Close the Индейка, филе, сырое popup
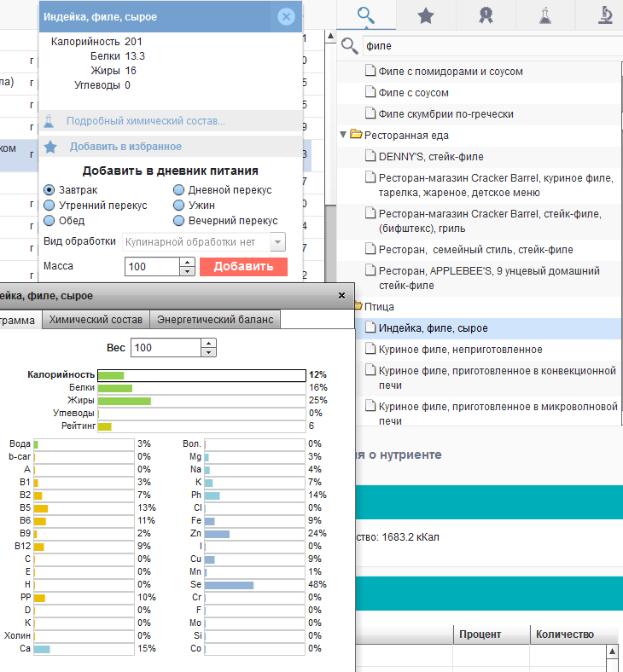This screenshot has width=623, height=672. [x=287, y=16]
